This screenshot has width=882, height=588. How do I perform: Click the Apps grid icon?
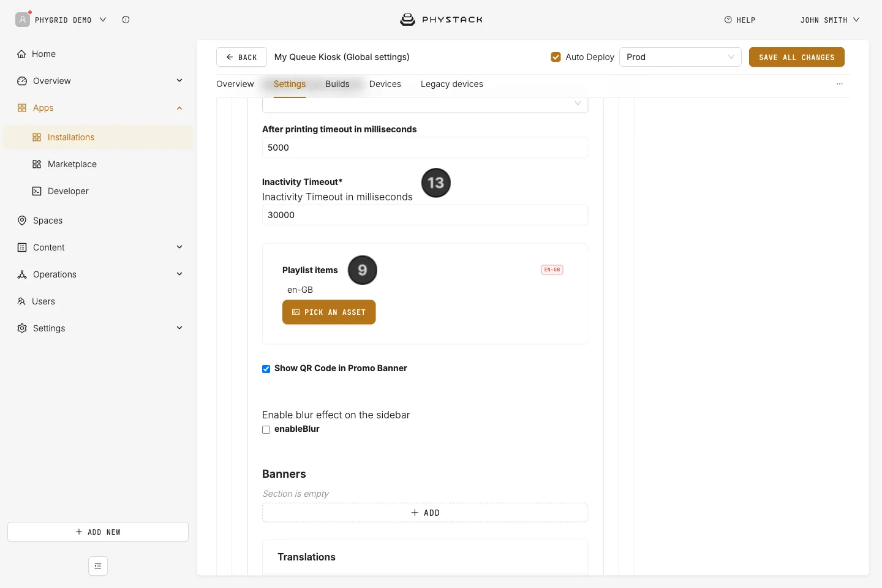[22, 108]
